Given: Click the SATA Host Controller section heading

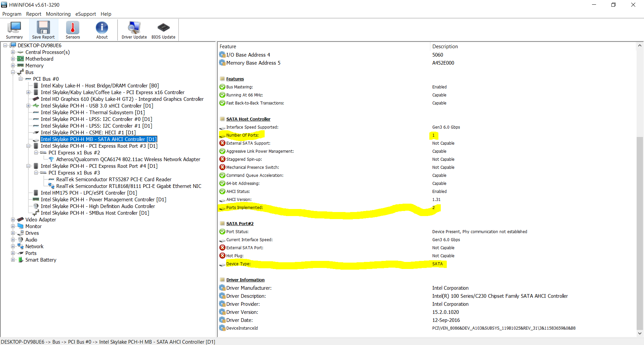Looking at the screenshot, I should pos(248,119).
